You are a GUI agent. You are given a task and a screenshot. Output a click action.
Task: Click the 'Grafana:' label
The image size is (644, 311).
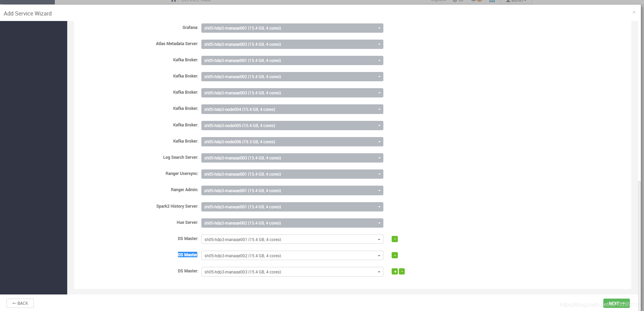click(x=190, y=28)
